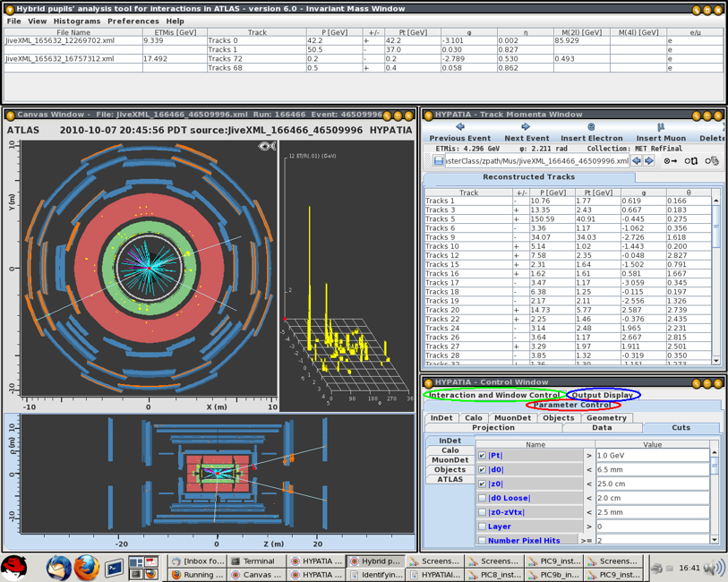The image size is (728, 582).
Task: Enable the |z0-zVtx| cut checkbox
Action: (483, 512)
